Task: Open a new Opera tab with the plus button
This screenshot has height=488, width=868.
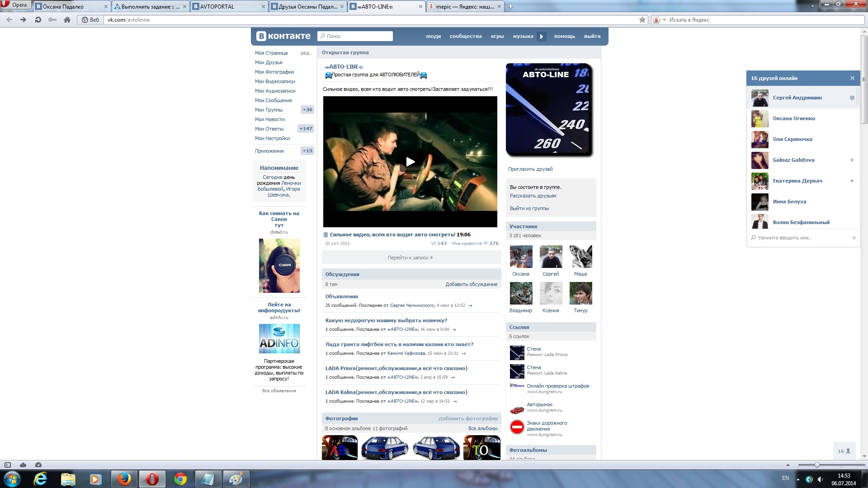Action: click(510, 6)
